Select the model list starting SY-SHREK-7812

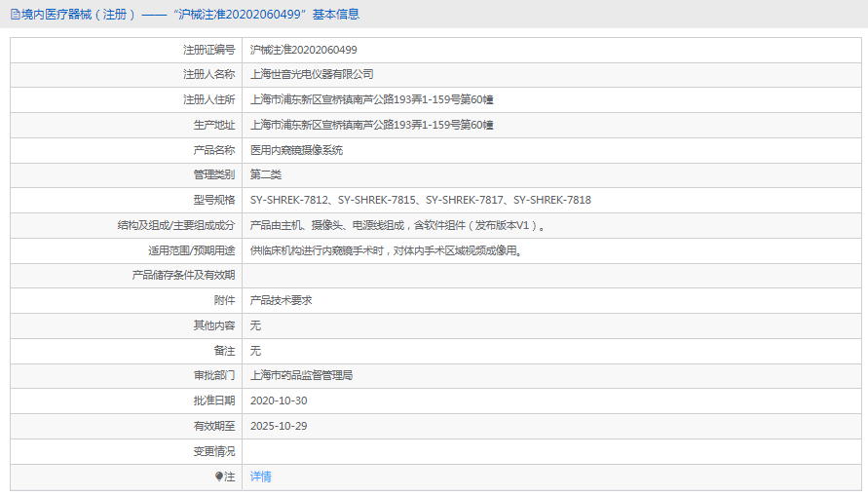pyautogui.click(x=421, y=200)
